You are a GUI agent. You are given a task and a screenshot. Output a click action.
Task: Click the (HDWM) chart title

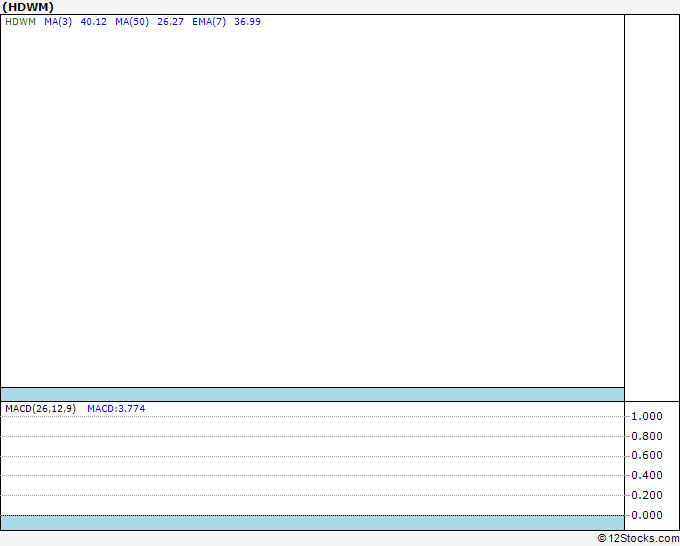pos(28,7)
